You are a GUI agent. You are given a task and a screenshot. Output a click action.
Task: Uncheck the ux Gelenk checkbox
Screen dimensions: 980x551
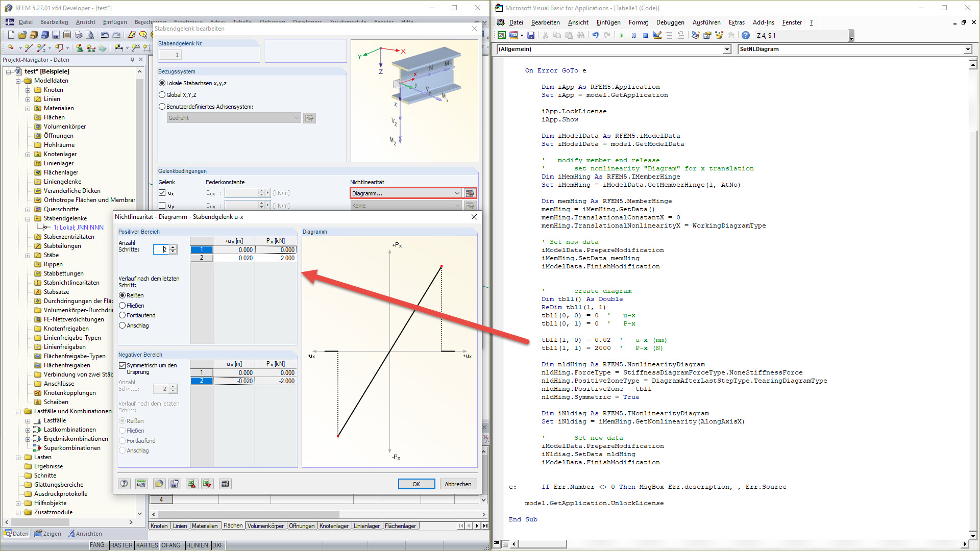point(162,193)
